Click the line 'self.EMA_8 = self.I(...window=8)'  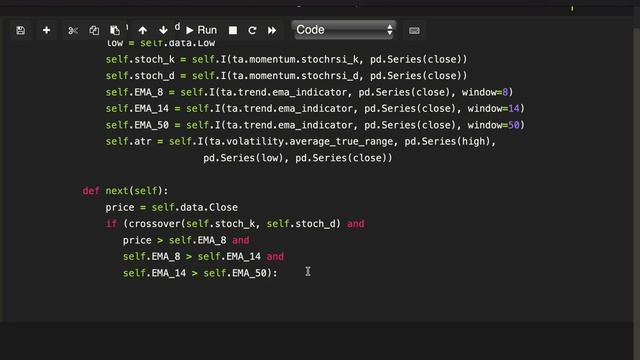(309, 92)
